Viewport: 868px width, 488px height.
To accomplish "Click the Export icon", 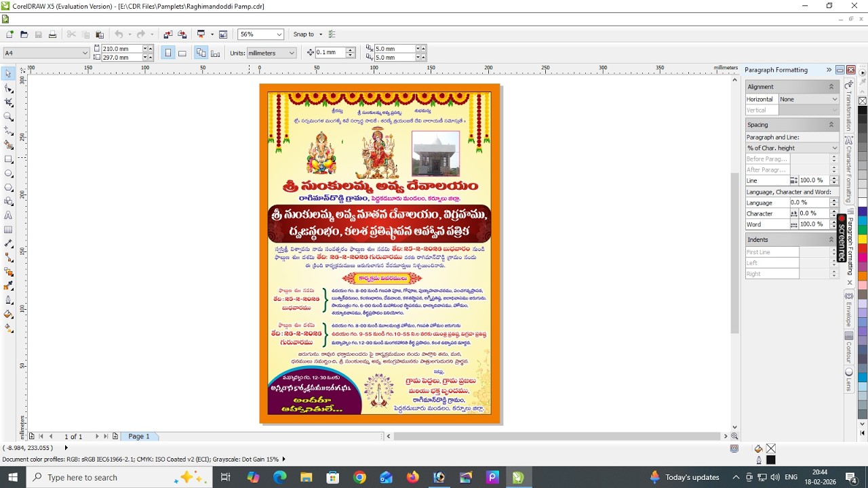I will pyautogui.click(x=182, y=35).
